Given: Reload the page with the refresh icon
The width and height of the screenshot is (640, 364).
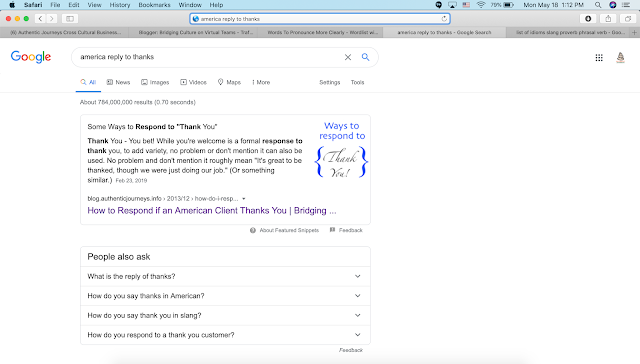Looking at the screenshot, I should (444, 19).
